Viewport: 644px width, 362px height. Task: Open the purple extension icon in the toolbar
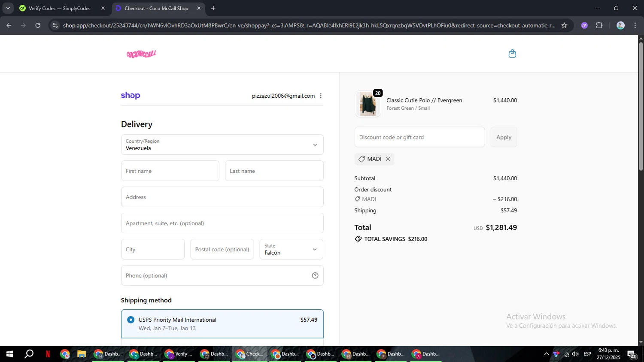pos(584,25)
